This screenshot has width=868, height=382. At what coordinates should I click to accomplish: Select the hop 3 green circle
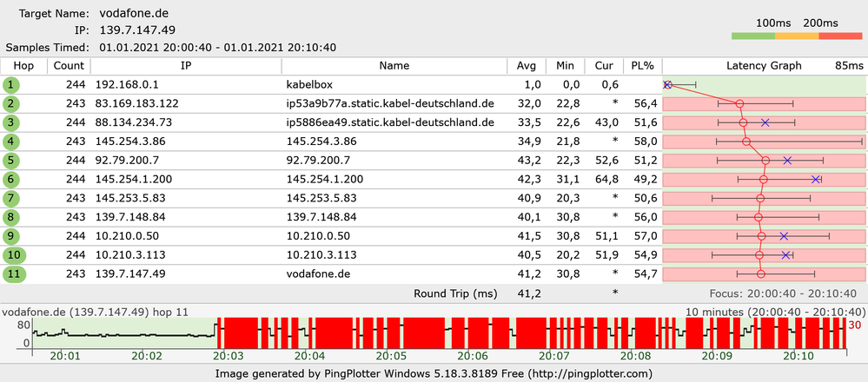(11, 122)
